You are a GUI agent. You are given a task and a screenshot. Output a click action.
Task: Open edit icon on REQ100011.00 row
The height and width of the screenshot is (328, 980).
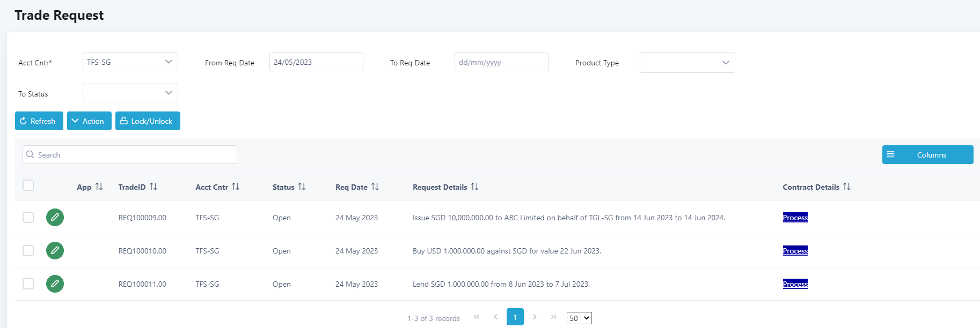click(x=55, y=284)
